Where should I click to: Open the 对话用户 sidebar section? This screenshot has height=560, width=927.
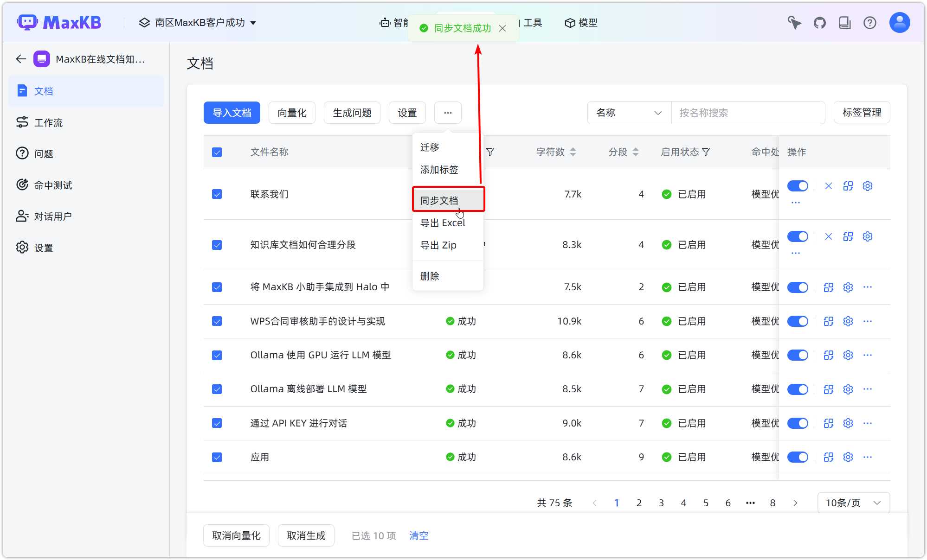point(53,216)
